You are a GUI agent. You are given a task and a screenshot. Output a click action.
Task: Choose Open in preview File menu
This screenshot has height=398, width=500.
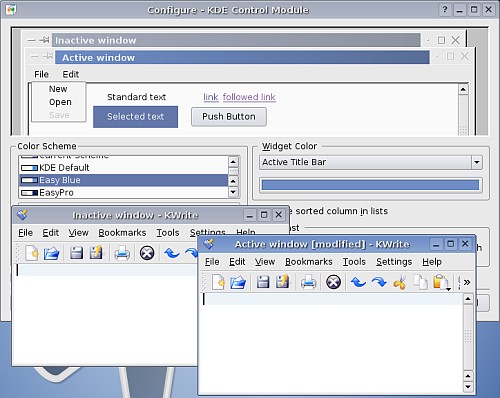60,102
